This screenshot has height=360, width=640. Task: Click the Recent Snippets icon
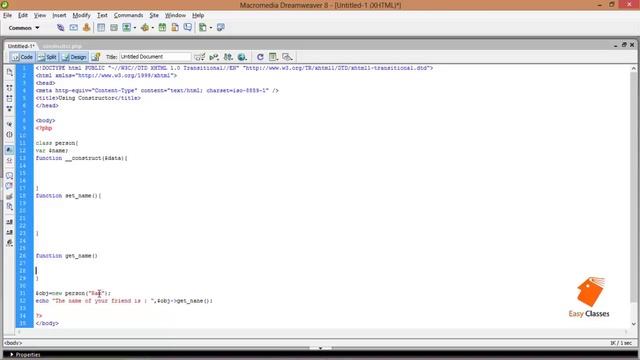pos(9,207)
